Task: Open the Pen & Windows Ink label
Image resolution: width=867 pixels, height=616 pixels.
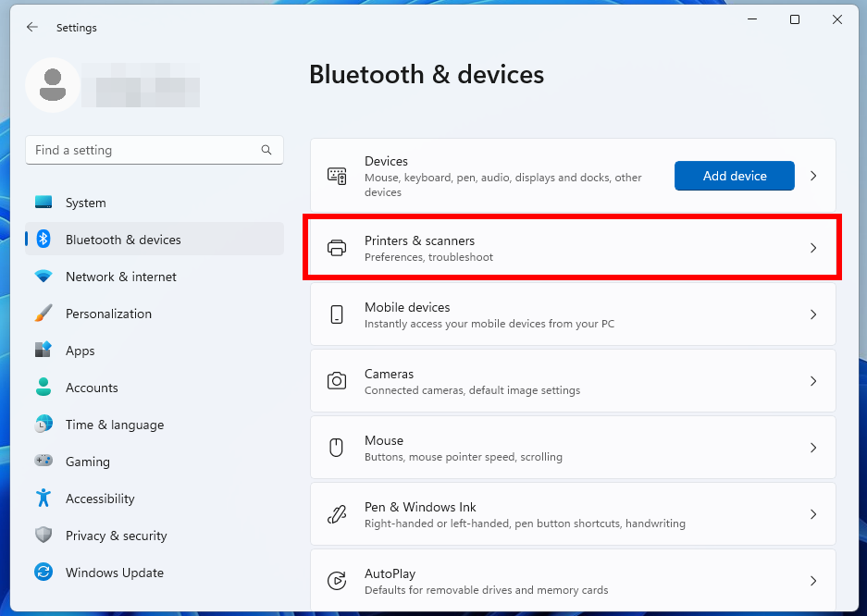Action: [x=420, y=507]
